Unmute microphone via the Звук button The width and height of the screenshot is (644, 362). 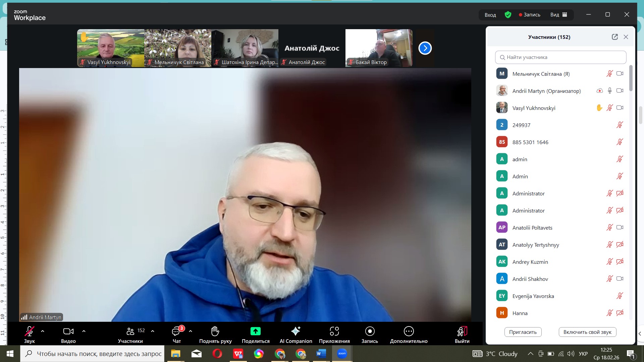click(x=29, y=331)
